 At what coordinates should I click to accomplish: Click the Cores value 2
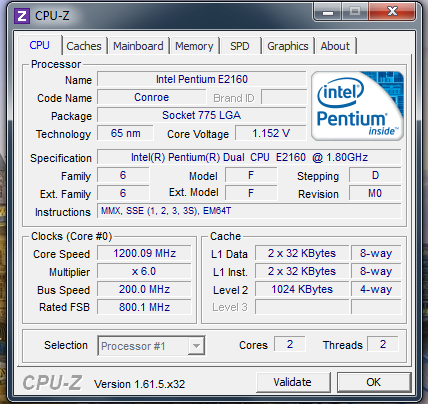click(x=290, y=344)
